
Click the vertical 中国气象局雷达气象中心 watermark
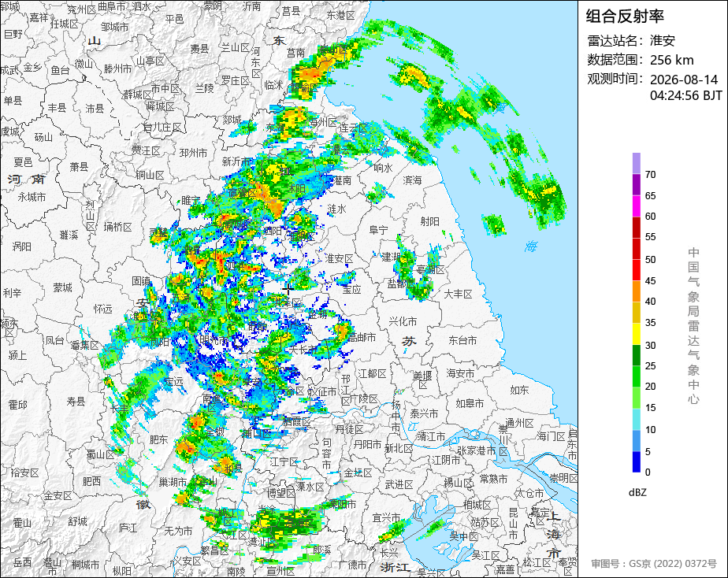point(693,326)
